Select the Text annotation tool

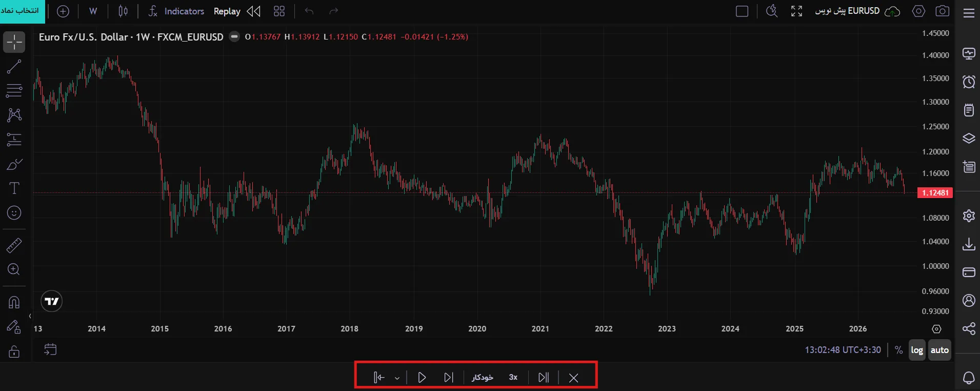14,188
